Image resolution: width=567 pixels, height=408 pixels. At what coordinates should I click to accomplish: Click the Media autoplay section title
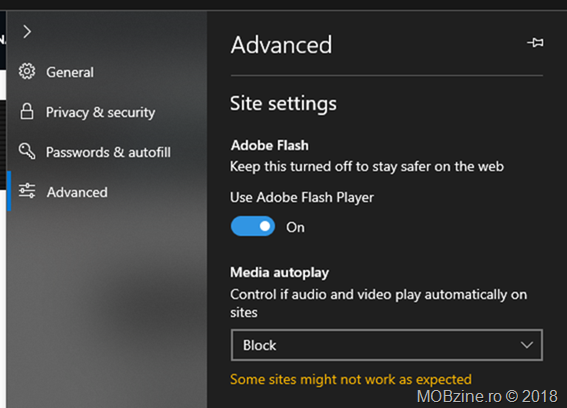[280, 273]
